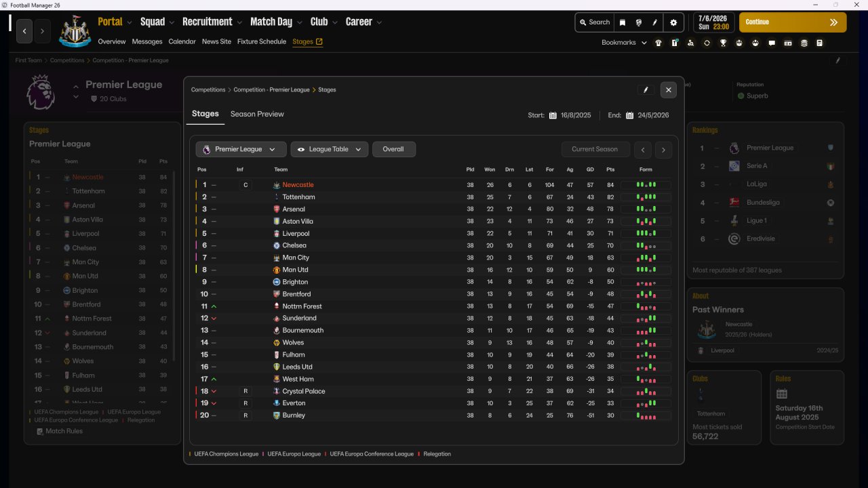Click Competition - Premier League breadcrumb in dialog
The height and width of the screenshot is (488, 868).
(x=271, y=89)
